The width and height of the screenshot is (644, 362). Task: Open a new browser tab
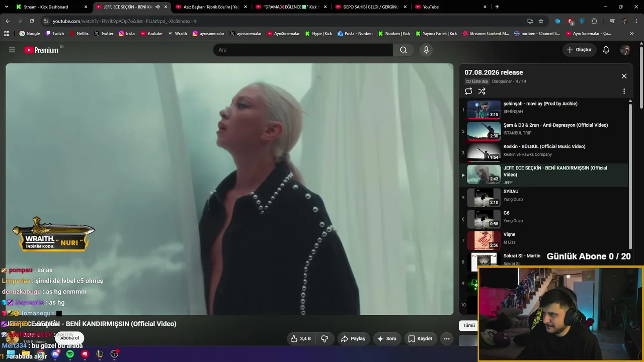click(497, 7)
